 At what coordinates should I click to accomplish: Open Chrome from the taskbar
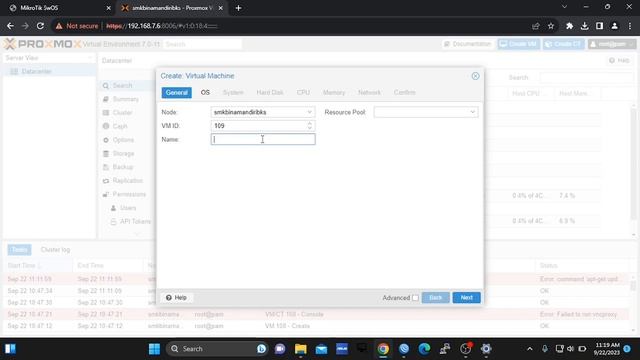pos(383,349)
